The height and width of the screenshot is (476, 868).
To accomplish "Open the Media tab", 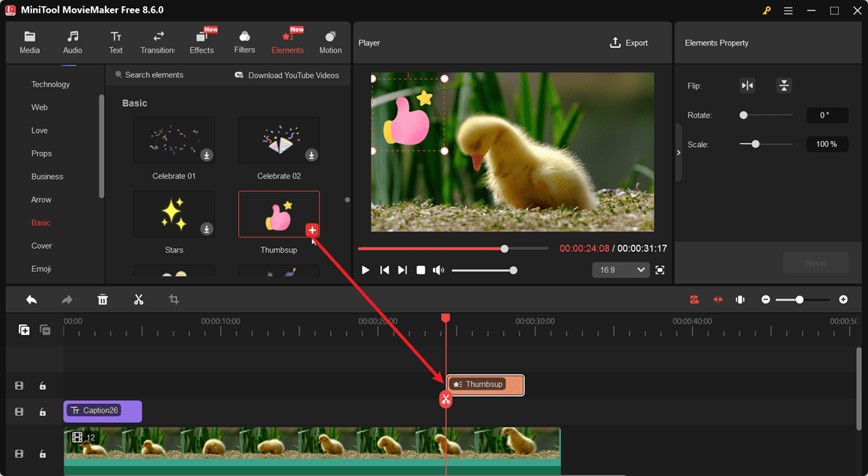I will tap(29, 43).
